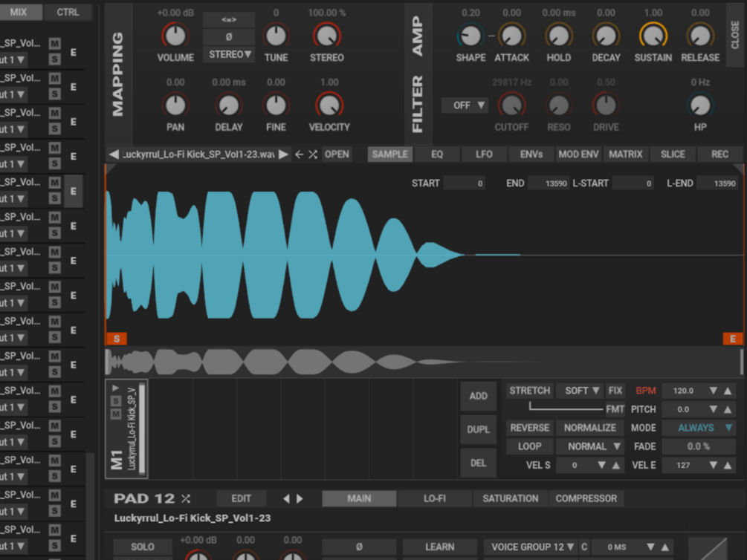Click ADD layer button

click(479, 396)
